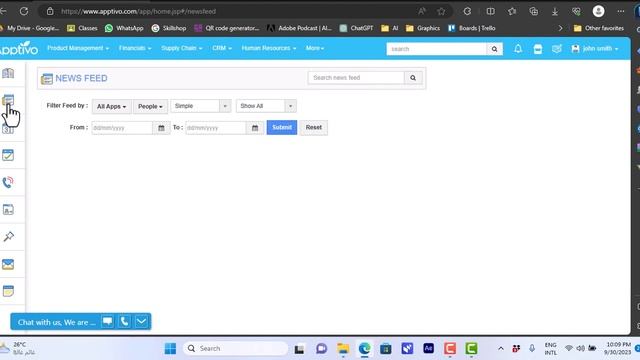
Task: Refresh the browser page
Action: tap(24, 11)
